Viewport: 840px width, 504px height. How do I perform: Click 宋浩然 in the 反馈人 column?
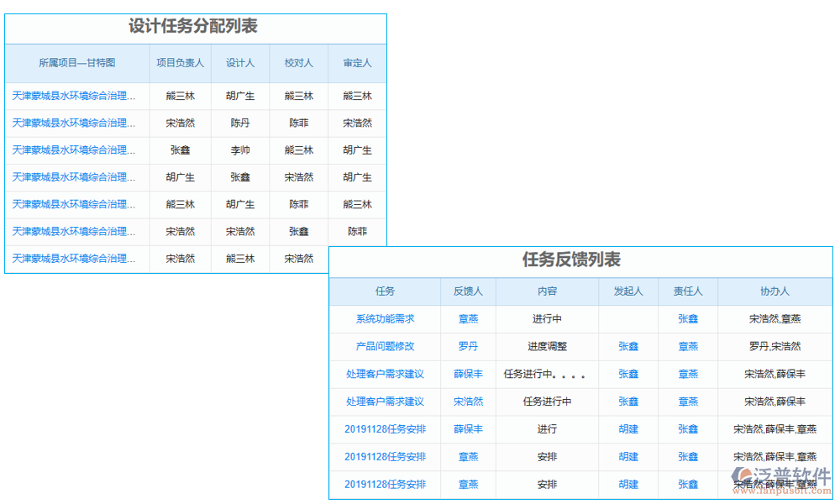[468, 402]
